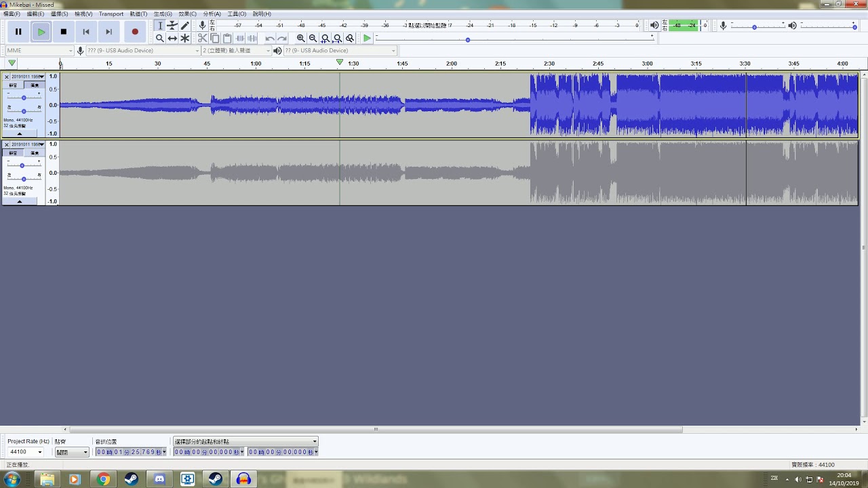
Task: Open the recording channels dropdown
Action: (x=238, y=51)
